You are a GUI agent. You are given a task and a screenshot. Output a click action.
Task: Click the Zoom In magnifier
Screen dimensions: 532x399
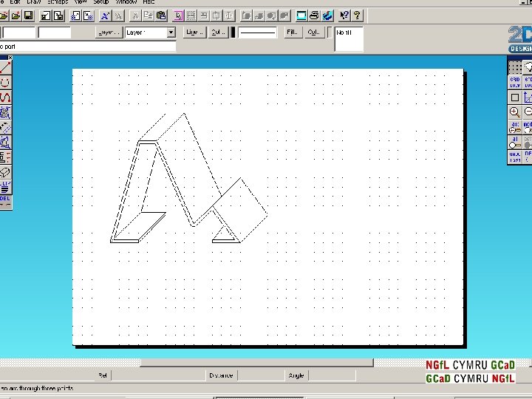515,112
